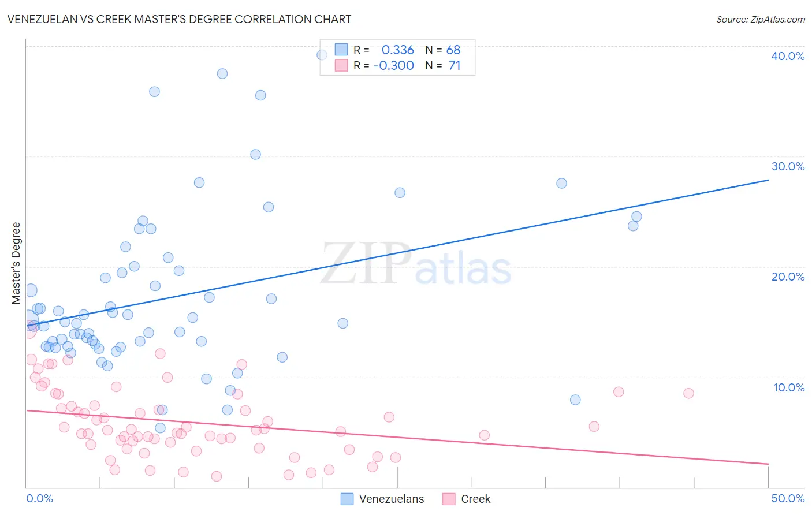Click the 10.0% y-axis label

point(789,387)
